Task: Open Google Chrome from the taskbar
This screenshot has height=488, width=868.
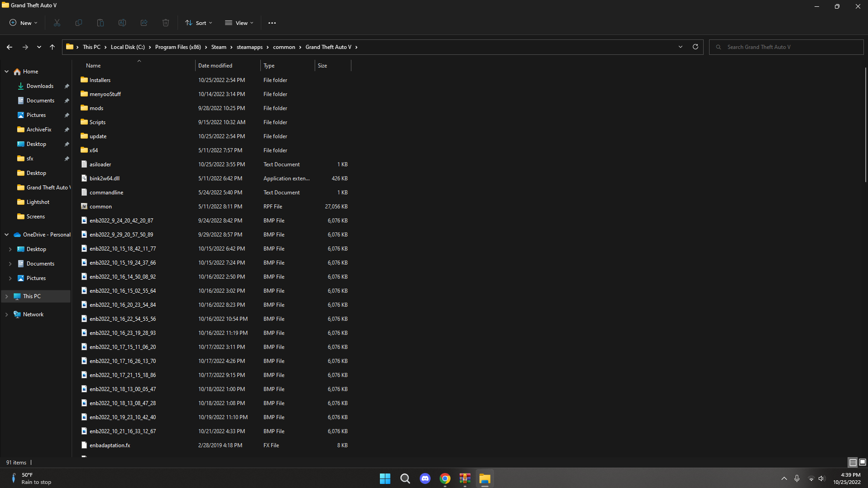Action: tap(445, 478)
